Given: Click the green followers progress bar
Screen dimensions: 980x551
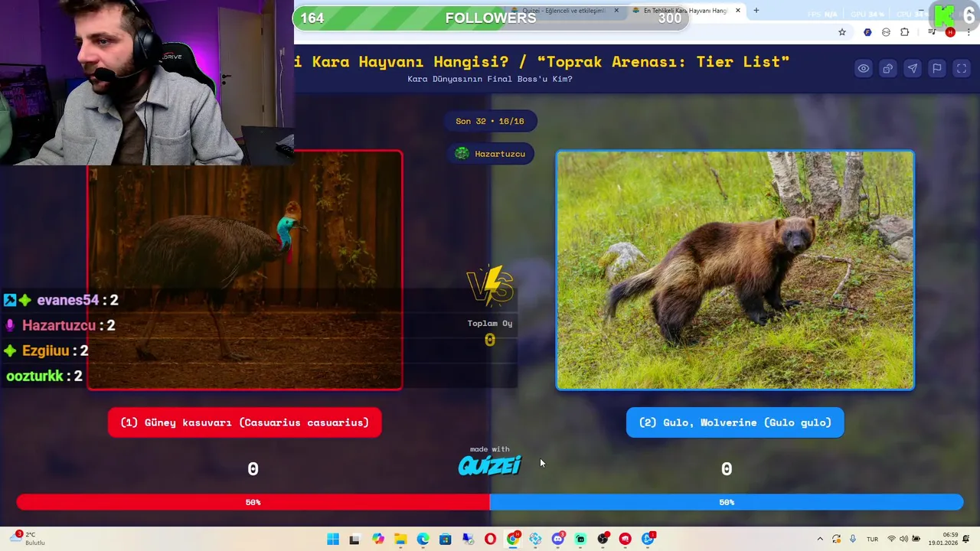Looking at the screenshot, I should pyautogui.click(x=491, y=18).
